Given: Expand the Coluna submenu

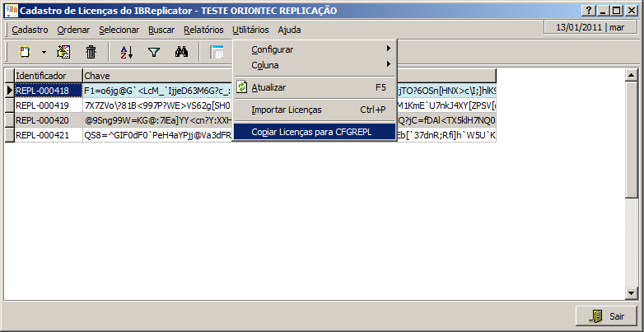Looking at the screenshot, I should point(315,65).
